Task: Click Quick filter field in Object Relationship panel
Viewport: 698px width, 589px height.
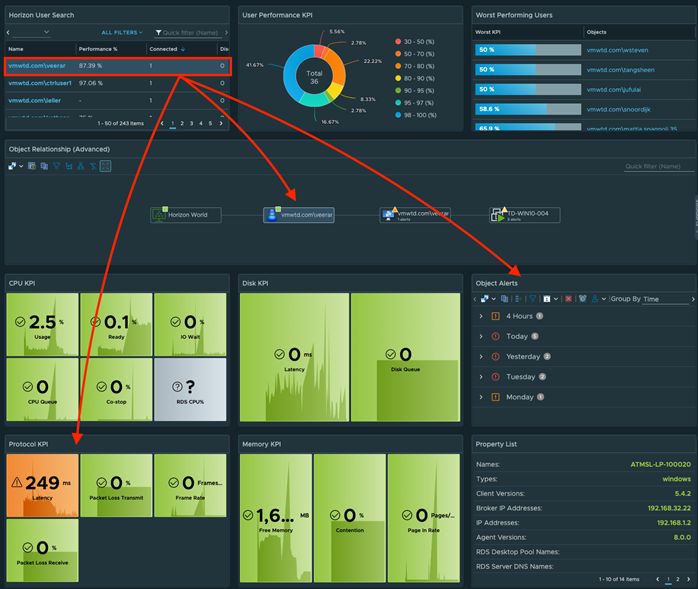Action: coord(659,167)
